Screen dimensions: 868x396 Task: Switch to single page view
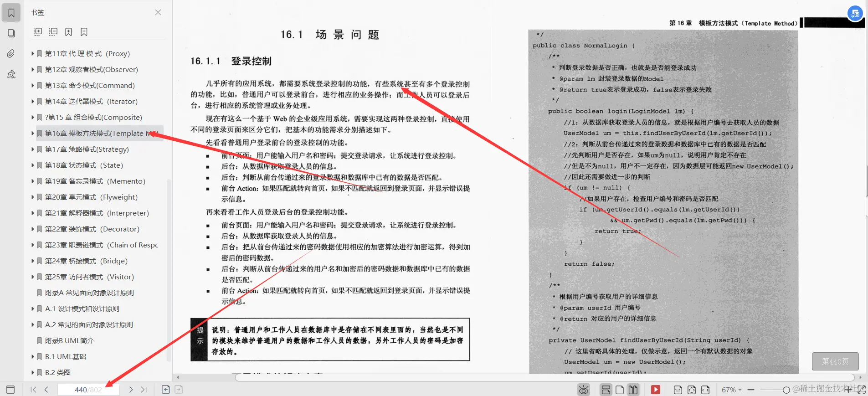point(620,390)
